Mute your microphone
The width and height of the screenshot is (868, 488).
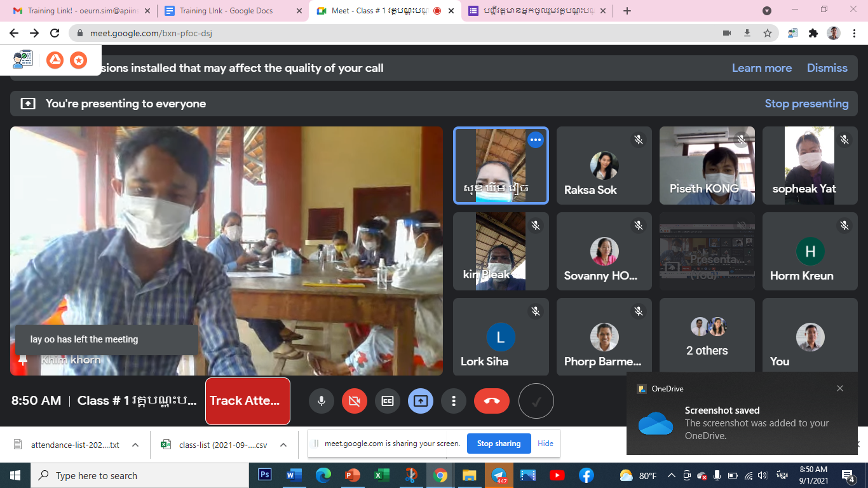[x=322, y=401]
